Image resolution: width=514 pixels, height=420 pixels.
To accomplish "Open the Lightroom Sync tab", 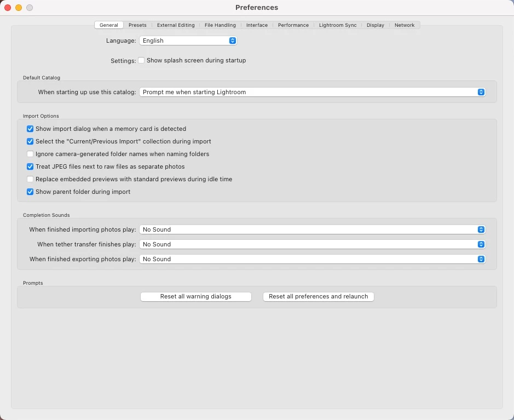I will (x=338, y=25).
